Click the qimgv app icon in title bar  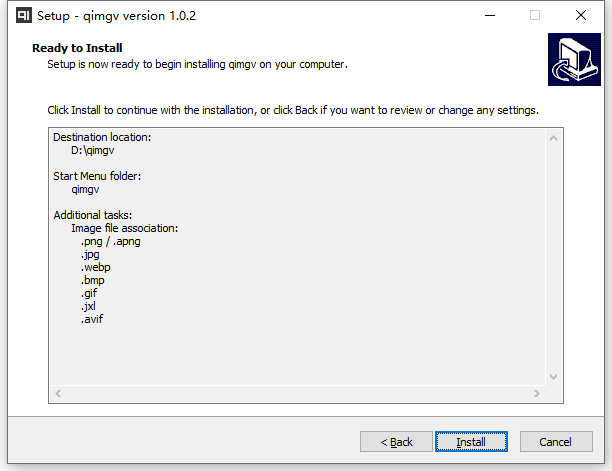(x=23, y=16)
